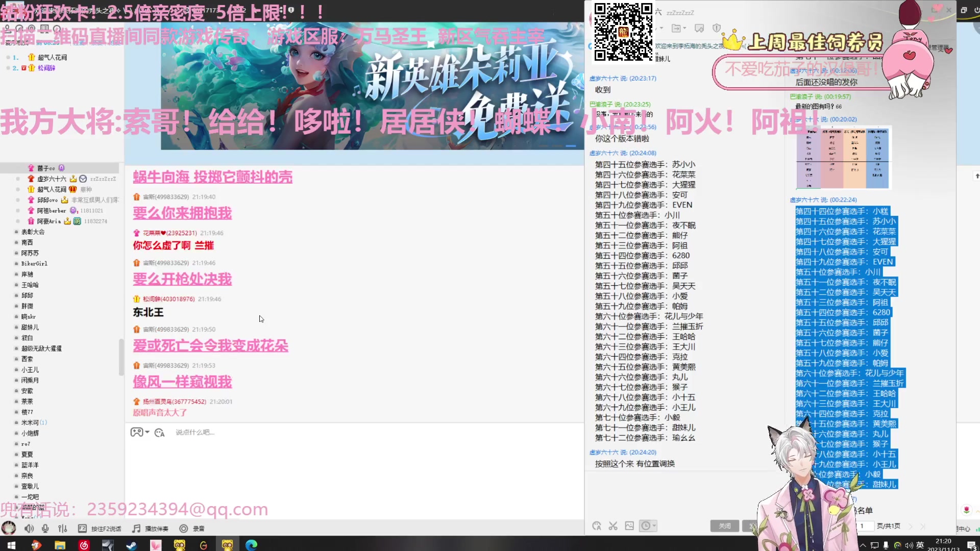This screenshot has width=980, height=551.
Task: Click the lyric link 要么开枪处决我
Action: pos(182,279)
